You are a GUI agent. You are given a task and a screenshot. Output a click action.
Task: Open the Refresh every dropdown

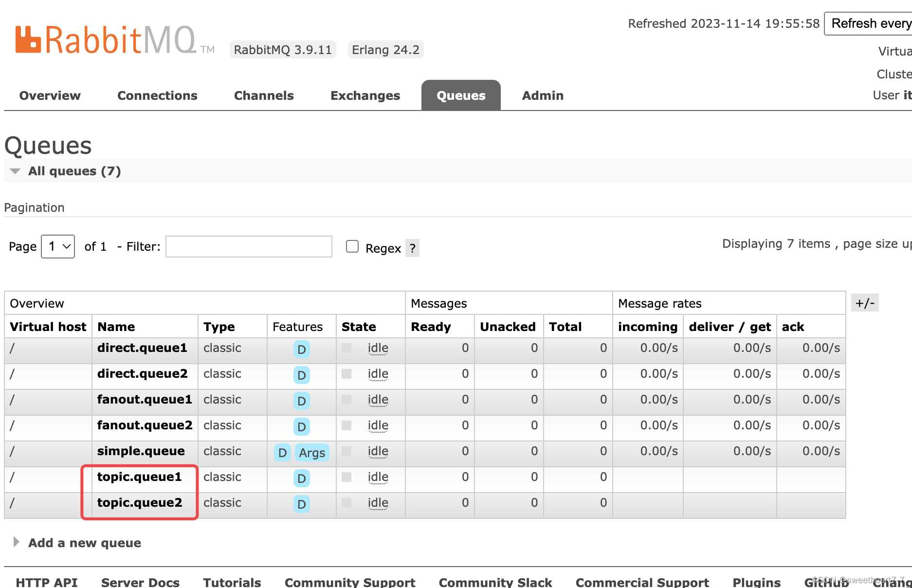[x=868, y=23]
